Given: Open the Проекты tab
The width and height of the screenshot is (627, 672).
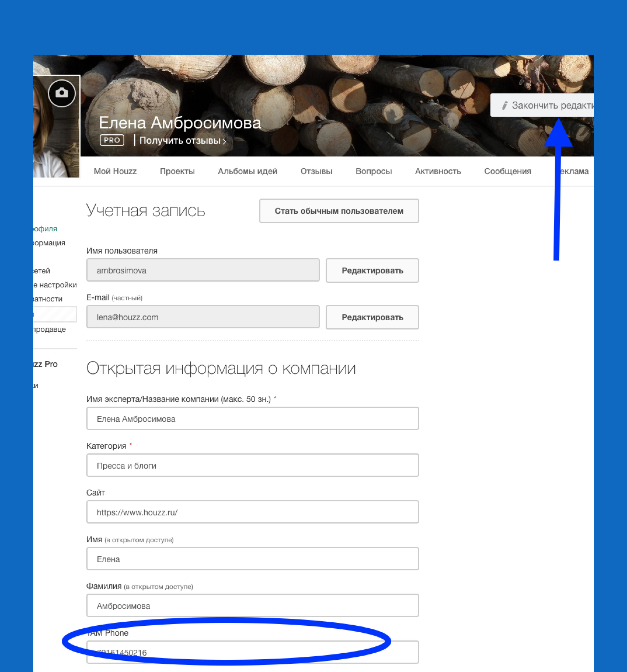Looking at the screenshot, I should tap(177, 171).
